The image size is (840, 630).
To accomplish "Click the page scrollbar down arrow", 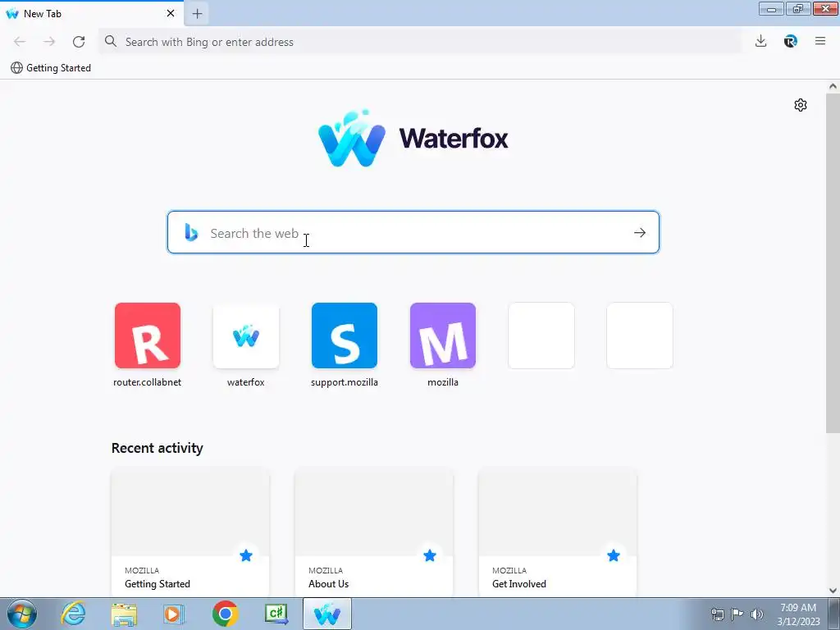I will pyautogui.click(x=833, y=591).
